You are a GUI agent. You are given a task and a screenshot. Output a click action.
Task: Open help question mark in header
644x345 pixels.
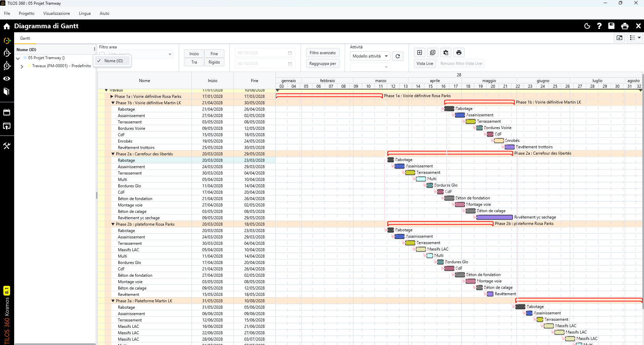(599, 26)
